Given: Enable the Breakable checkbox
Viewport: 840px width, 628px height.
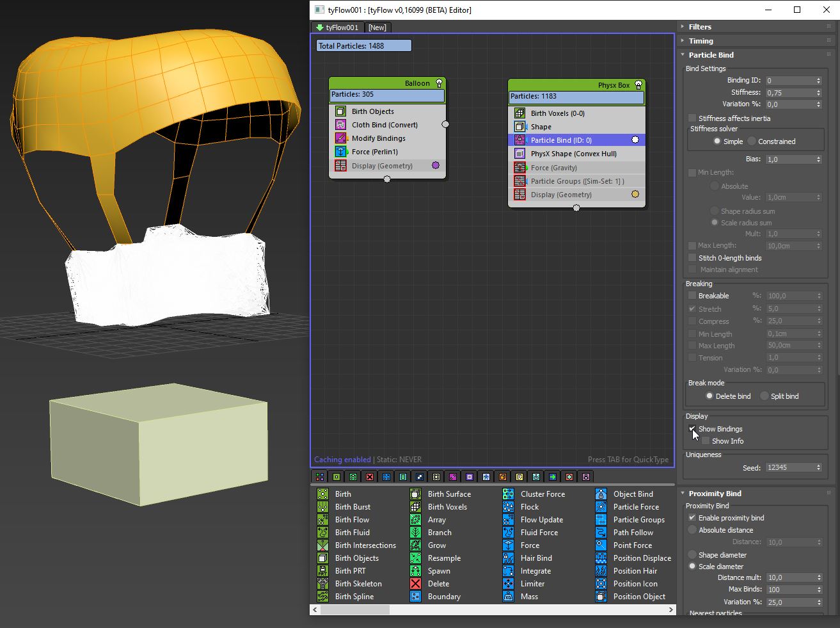Looking at the screenshot, I should click(692, 296).
